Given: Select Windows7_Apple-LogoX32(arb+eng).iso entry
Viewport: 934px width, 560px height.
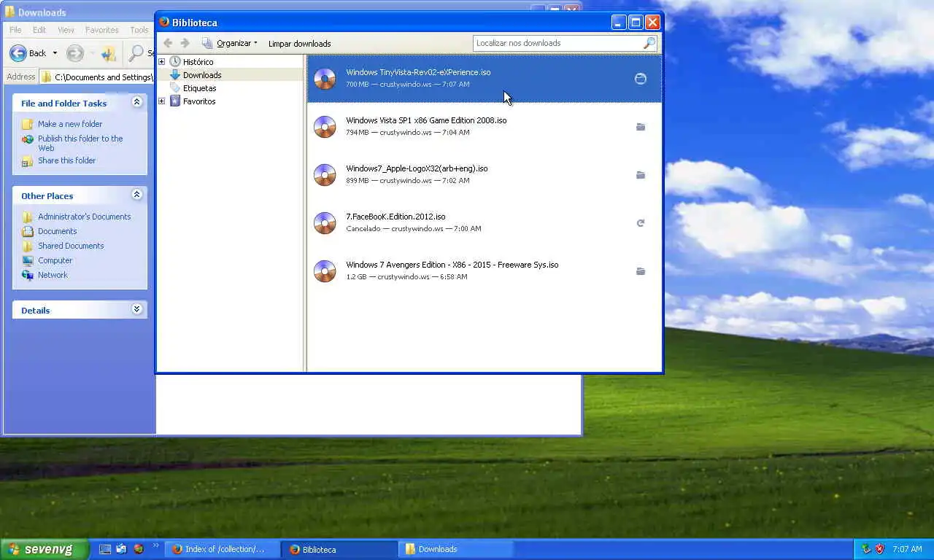Looking at the screenshot, I should (x=485, y=175).
